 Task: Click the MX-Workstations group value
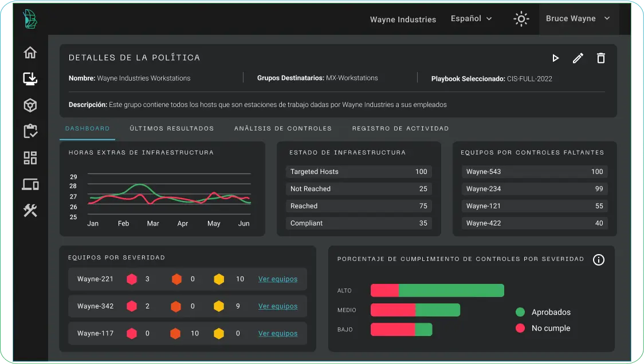pos(352,78)
